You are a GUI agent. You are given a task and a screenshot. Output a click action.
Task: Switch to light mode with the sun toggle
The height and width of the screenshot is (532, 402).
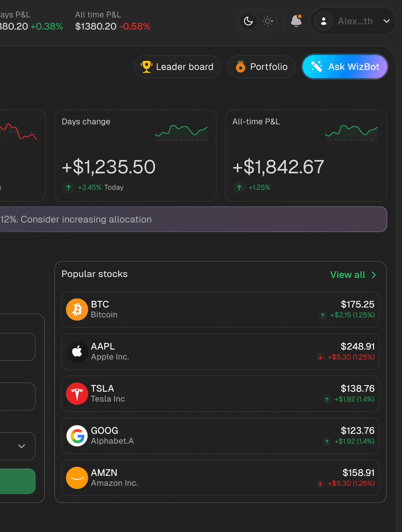tap(267, 21)
